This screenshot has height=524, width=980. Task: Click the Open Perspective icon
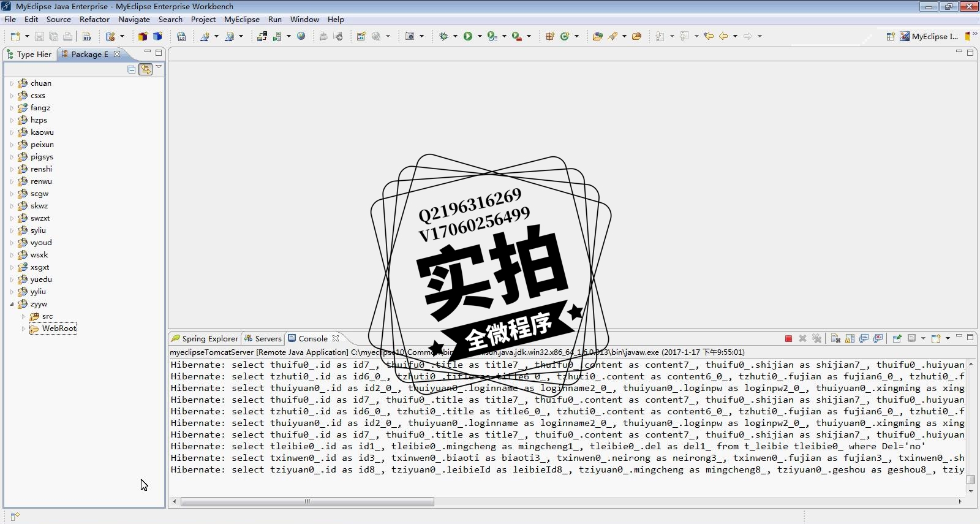(891, 36)
